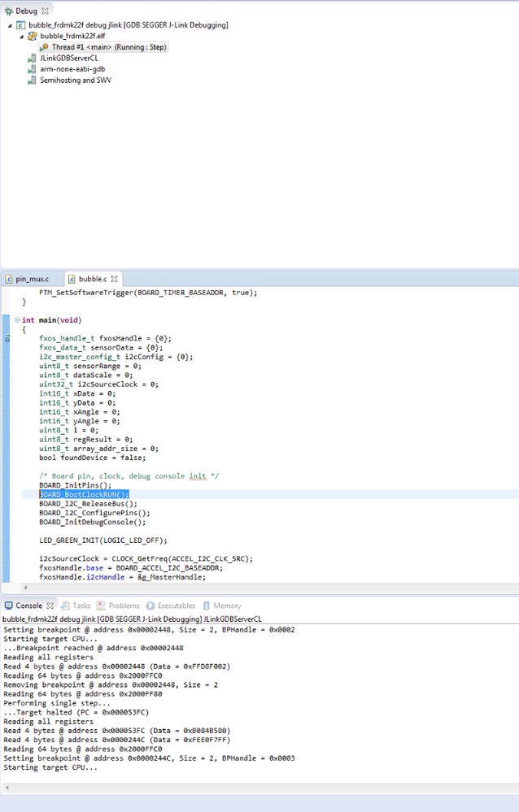Click the Tasks tab icon
The width and height of the screenshot is (519, 812).
[65, 606]
